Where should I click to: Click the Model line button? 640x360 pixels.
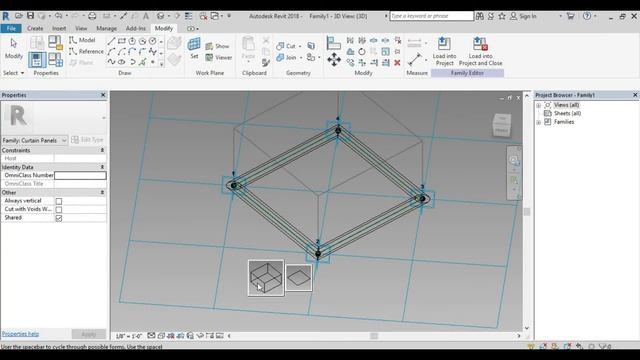click(82, 40)
